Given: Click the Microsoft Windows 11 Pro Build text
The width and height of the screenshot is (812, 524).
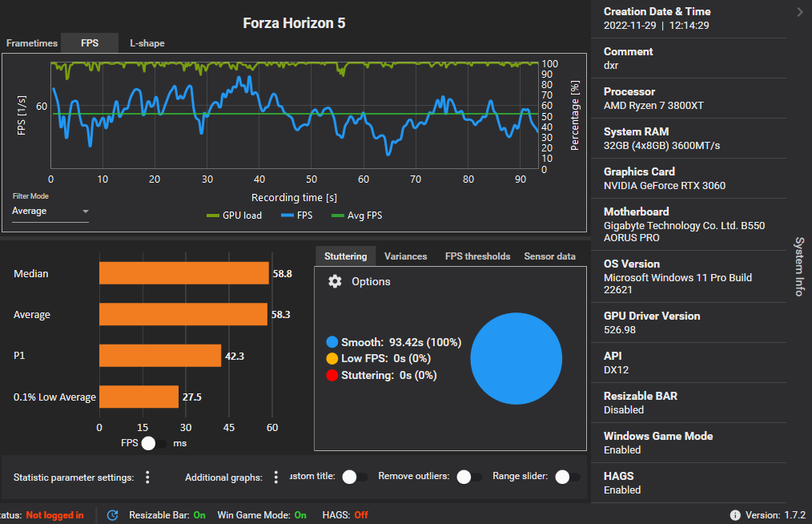Looking at the screenshot, I should tap(677, 284).
